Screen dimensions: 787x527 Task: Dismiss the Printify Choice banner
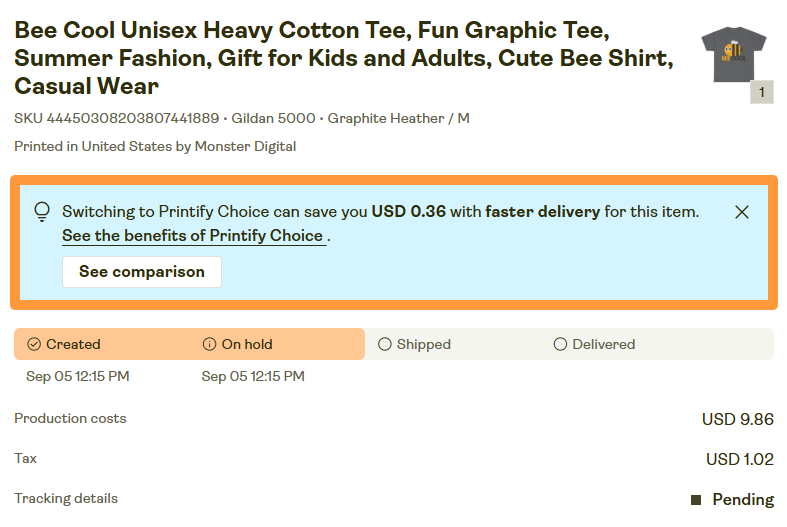(742, 212)
